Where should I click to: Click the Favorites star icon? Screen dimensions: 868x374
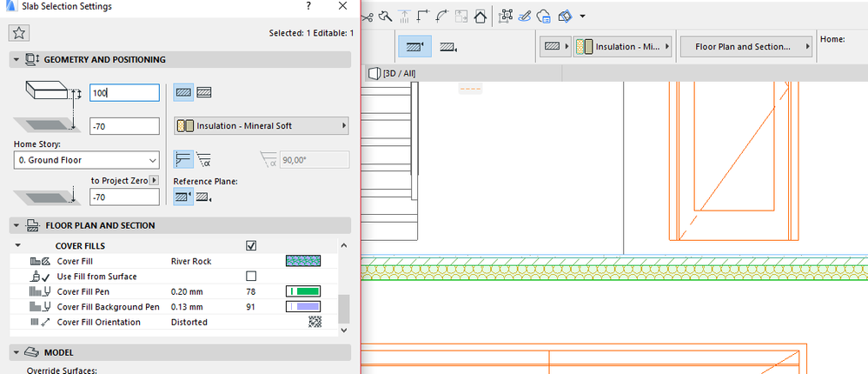pos(18,33)
